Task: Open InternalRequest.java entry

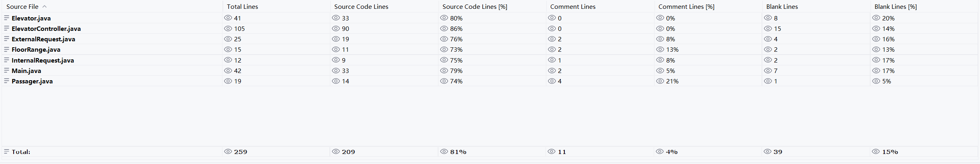Action: 43,60
